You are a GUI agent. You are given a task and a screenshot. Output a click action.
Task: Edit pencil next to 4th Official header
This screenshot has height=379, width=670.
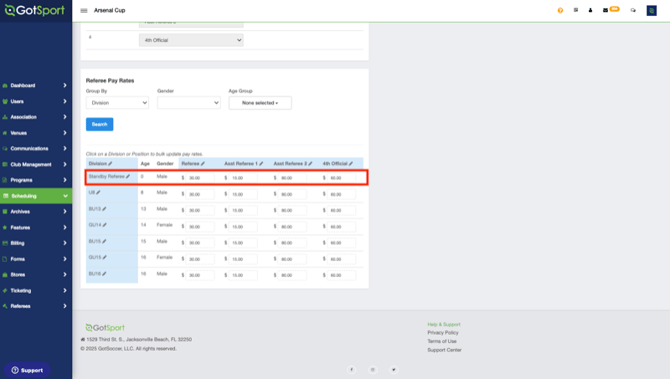(x=351, y=164)
